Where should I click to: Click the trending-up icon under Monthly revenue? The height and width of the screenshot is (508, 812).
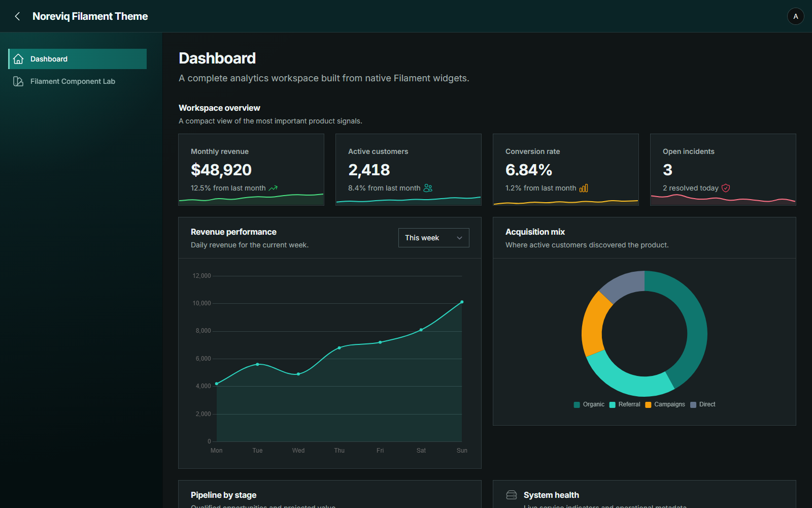tap(273, 188)
